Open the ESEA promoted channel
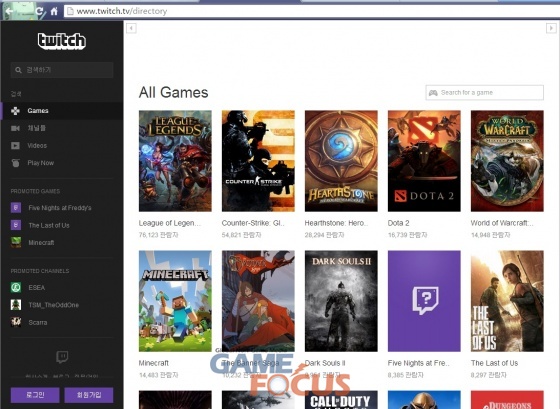The height and width of the screenshot is (409, 560). pyautogui.click(x=37, y=288)
